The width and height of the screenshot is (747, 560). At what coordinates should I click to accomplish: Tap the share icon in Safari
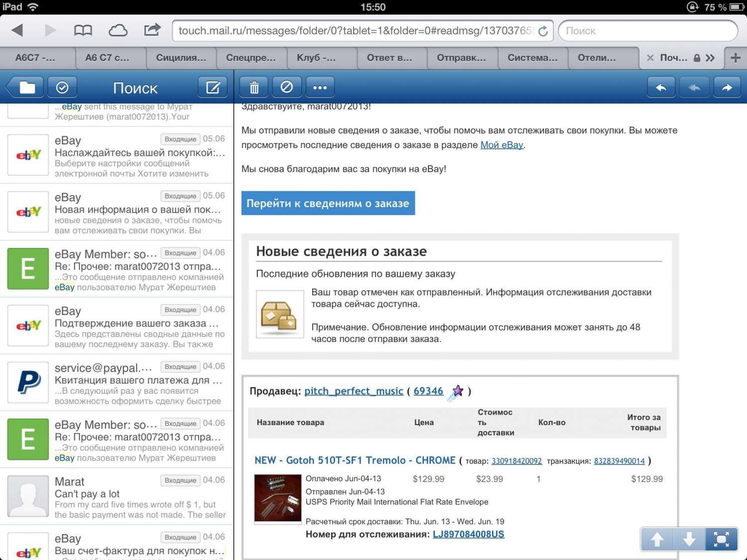pos(152,30)
